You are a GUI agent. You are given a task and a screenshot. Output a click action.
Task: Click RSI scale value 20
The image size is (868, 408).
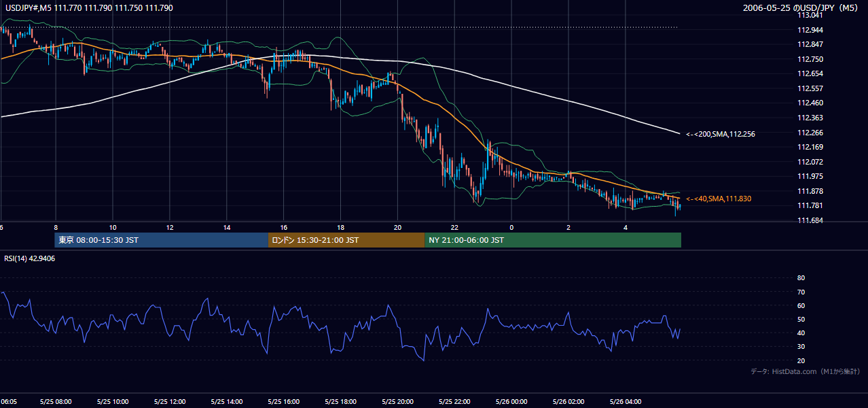(801, 360)
